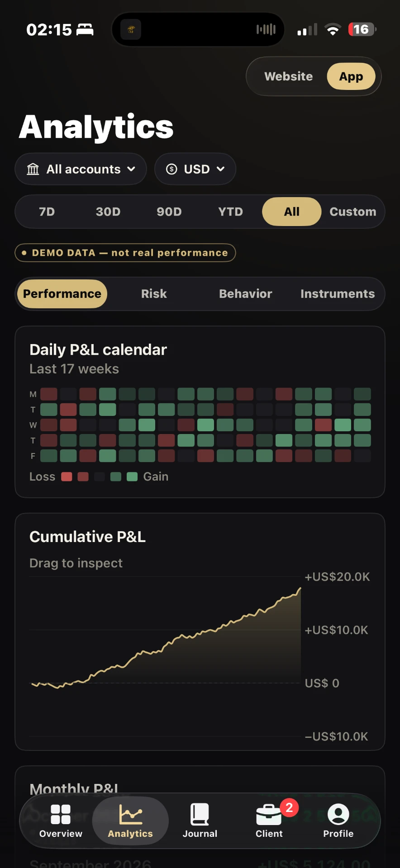Open the Journal book icon
The width and height of the screenshot is (400, 868).
(x=200, y=814)
